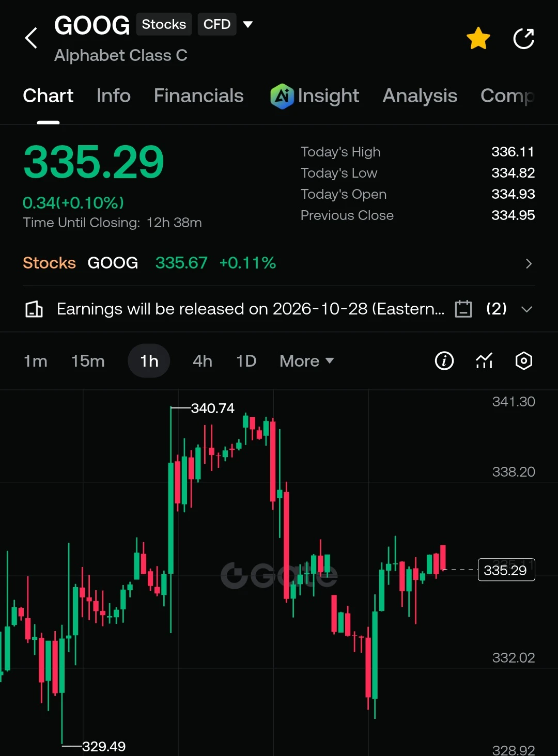Open the chart indicators icon
Image resolution: width=558 pixels, height=756 pixels.
484,361
